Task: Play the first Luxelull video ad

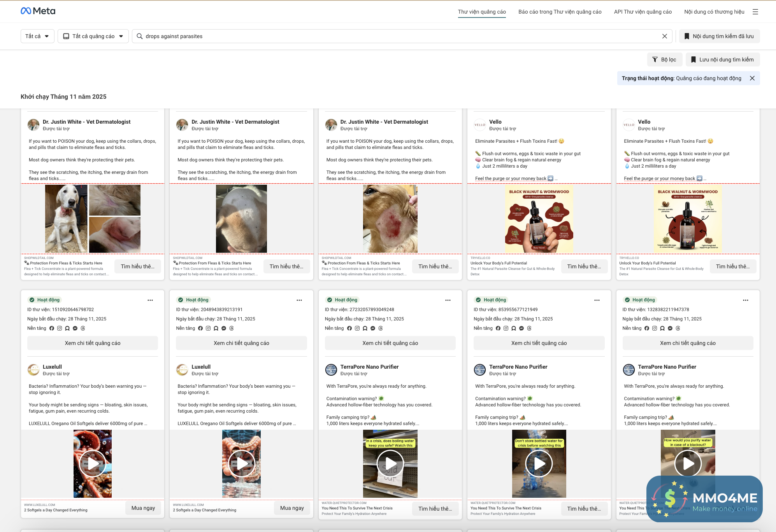Action: tap(93, 464)
